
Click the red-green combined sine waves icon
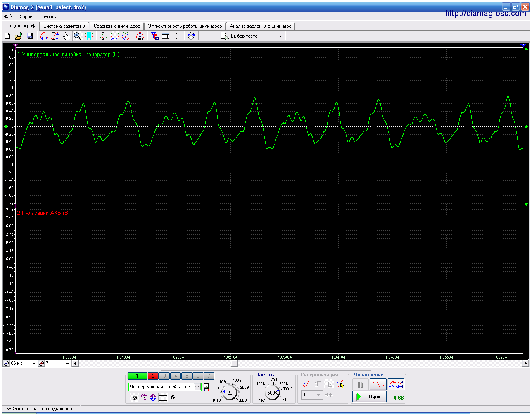(126, 36)
